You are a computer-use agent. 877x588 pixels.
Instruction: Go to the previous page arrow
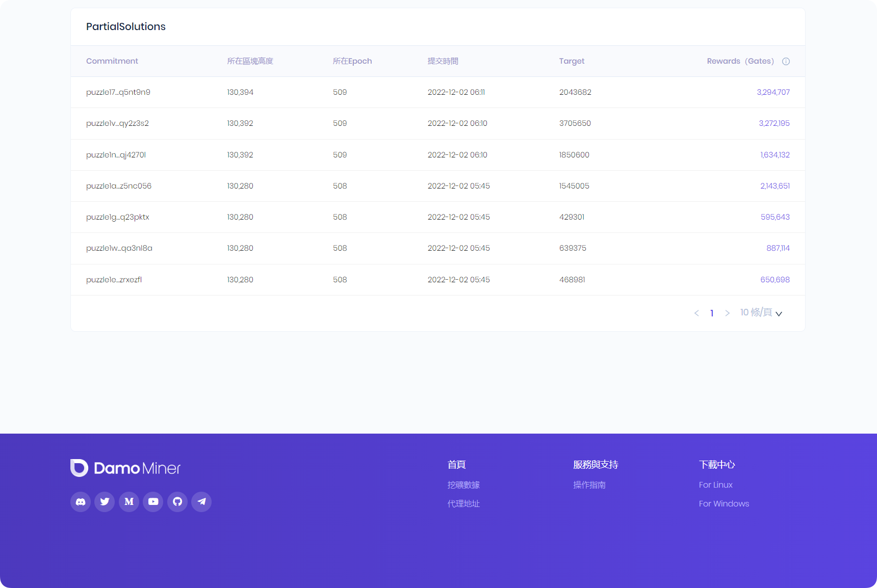click(697, 313)
